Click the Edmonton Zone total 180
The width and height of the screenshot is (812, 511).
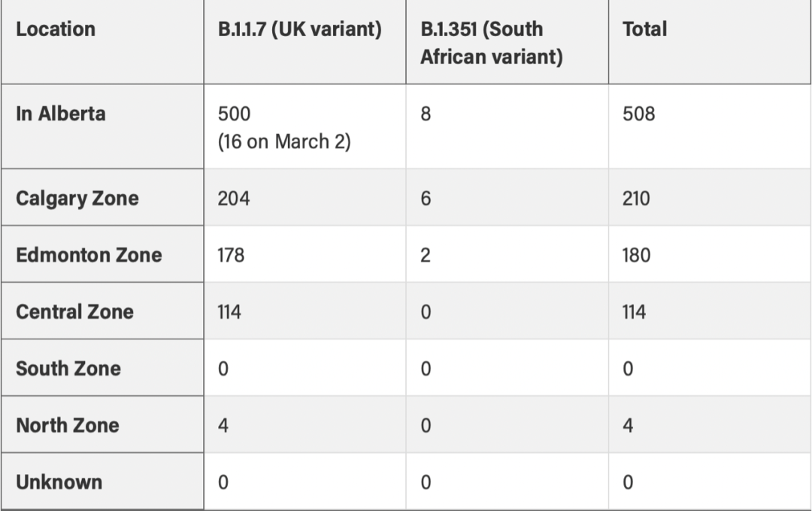click(637, 255)
